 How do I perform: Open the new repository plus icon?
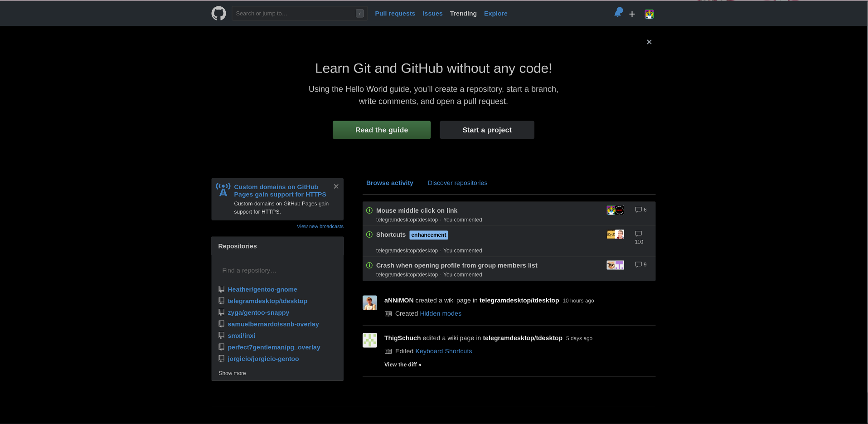click(631, 14)
